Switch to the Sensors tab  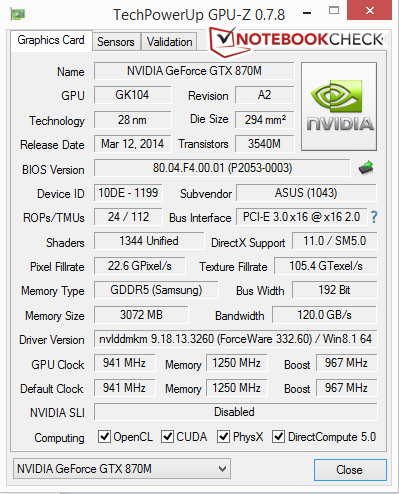click(116, 42)
